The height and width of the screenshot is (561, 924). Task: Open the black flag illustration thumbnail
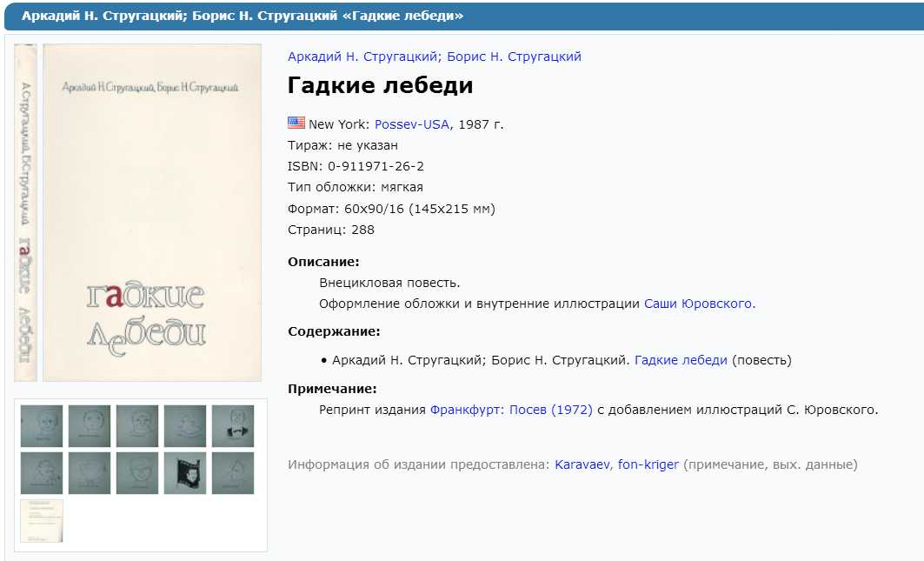click(x=185, y=473)
